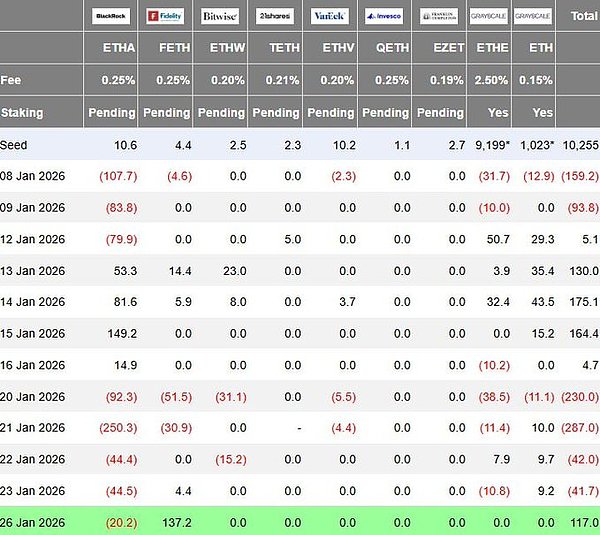Click the Total column header
This screenshot has width=600, height=535.
pyautogui.click(x=583, y=16)
